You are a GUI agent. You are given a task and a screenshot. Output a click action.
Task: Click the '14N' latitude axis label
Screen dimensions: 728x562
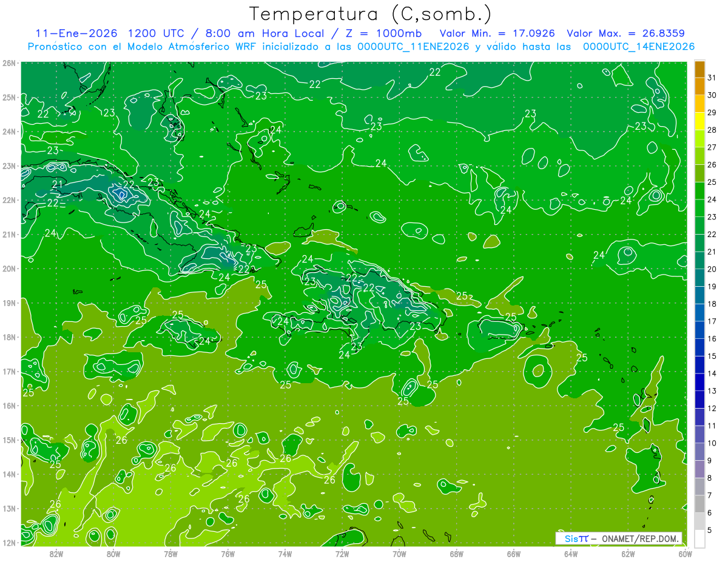click(x=8, y=474)
